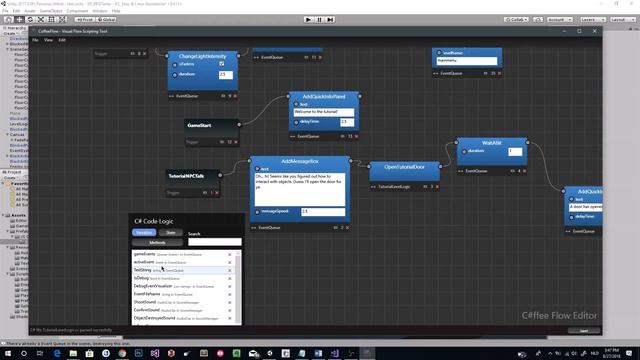The width and height of the screenshot is (640, 360).
Task: Open the Windows Start menu
Action: click(x=8, y=353)
